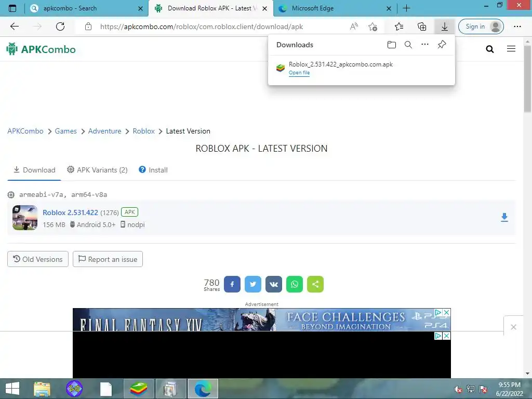The image size is (532, 399).
Task: Refresh the current page
Action: pyautogui.click(x=60, y=26)
